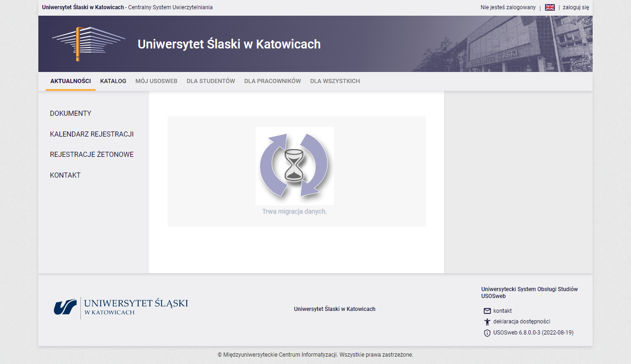The width and height of the screenshot is (631, 364).
Task: Open KALENDARZ REJESTRACJI in the side menu
Action: coord(92,134)
